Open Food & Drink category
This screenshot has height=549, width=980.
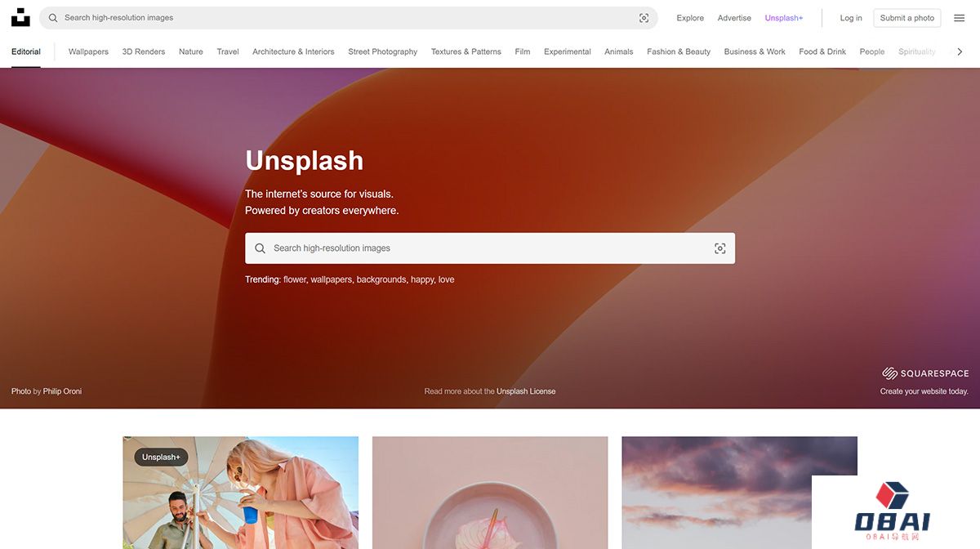pyautogui.click(x=822, y=51)
